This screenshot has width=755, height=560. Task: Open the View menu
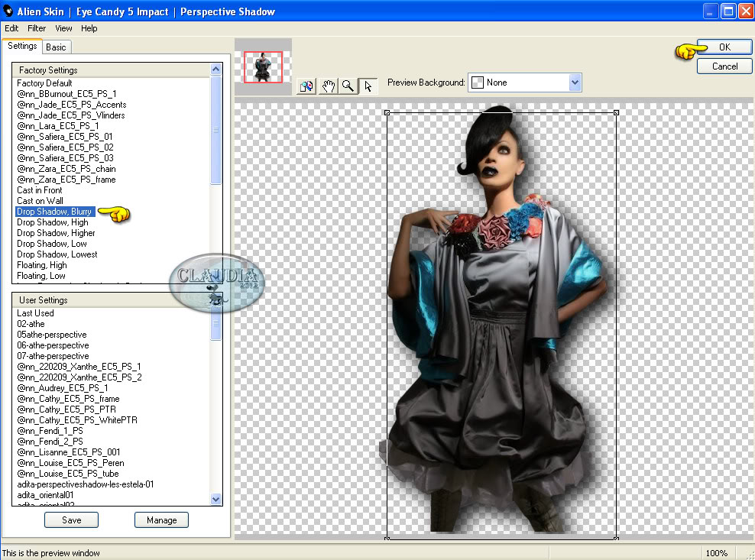tap(63, 28)
